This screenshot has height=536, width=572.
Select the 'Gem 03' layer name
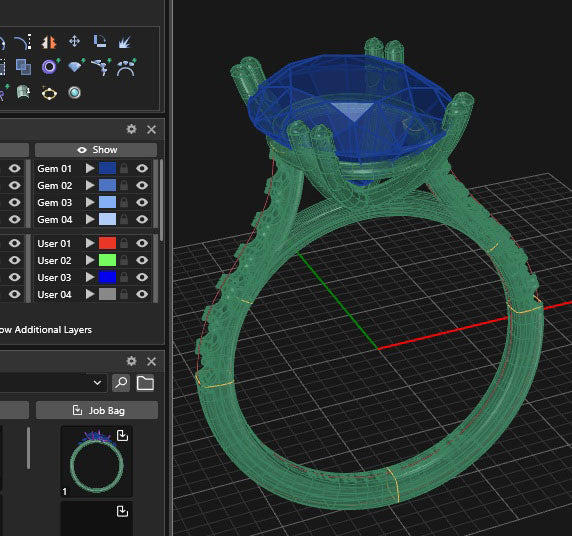point(55,203)
